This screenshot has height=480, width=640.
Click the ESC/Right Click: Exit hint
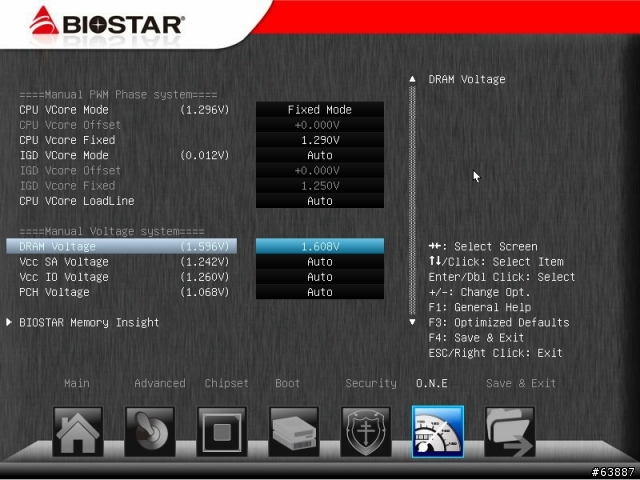tap(496, 353)
